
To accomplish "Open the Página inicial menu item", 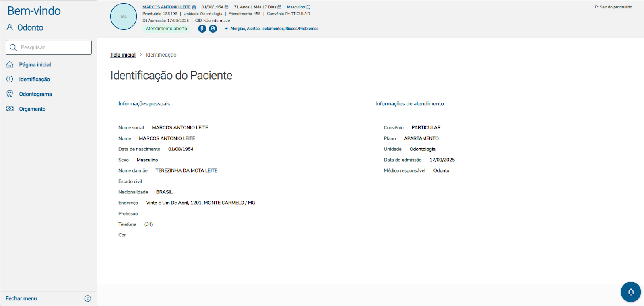I will point(35,64).
